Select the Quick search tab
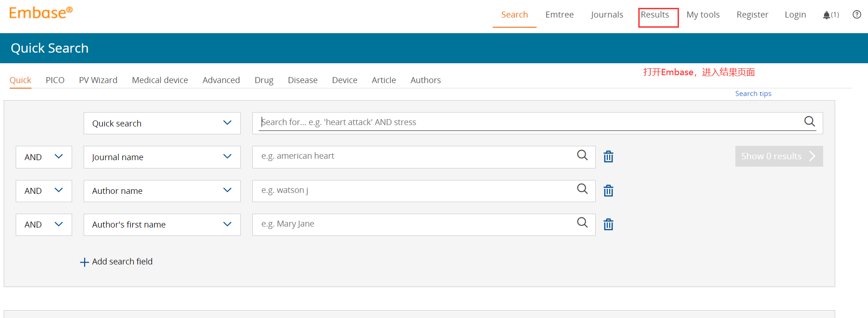 [x=20, y=80]
